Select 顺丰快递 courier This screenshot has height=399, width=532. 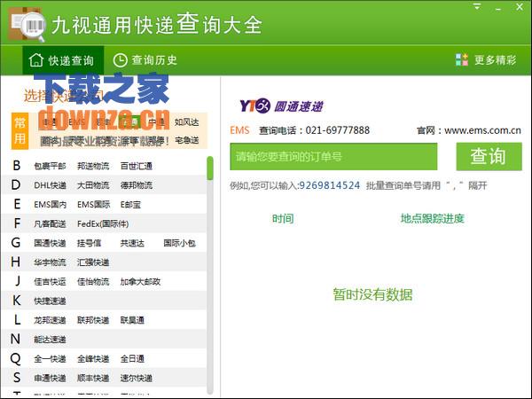coord(93,378)
